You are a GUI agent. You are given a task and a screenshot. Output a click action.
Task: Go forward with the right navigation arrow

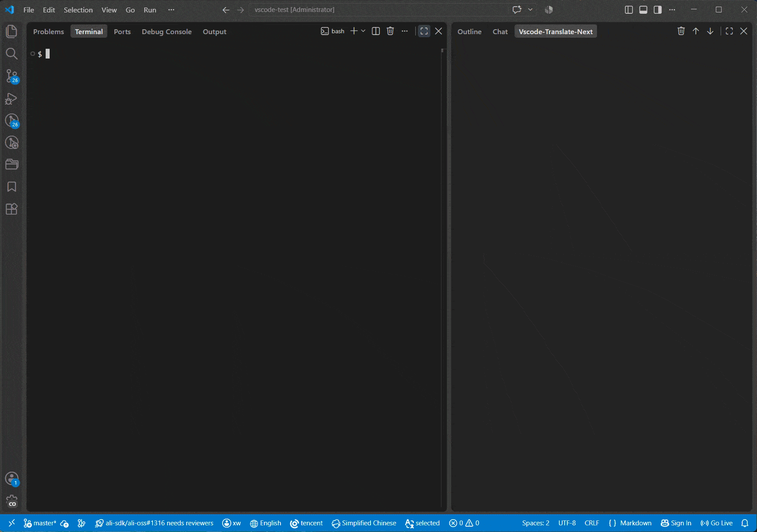click(x=241, y=10)
